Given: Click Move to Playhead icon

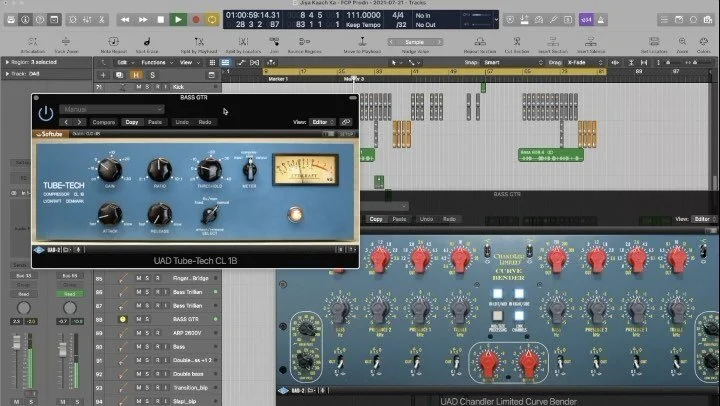Looking at the screenshot, I should pos(362,42).
